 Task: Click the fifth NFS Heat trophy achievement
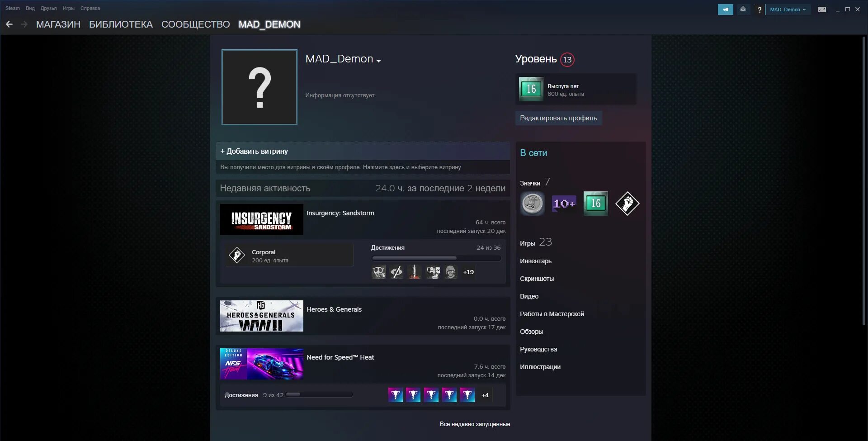click(x=467, y=395)
